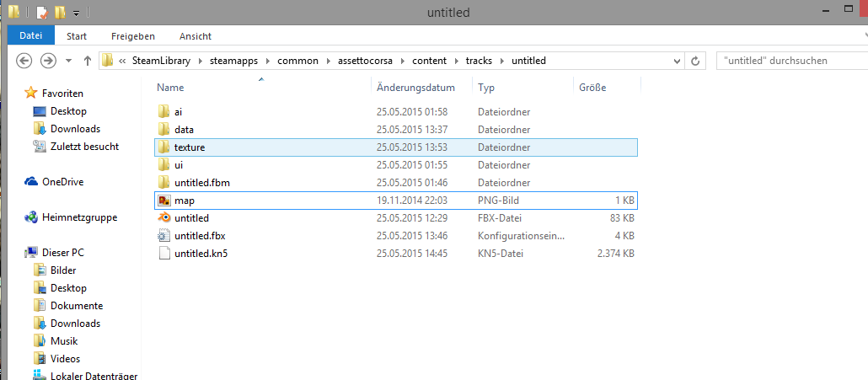Click the OneDrive cloud icon
The width and height of the screenshot is (868, 380).
(x=31, y=182)
